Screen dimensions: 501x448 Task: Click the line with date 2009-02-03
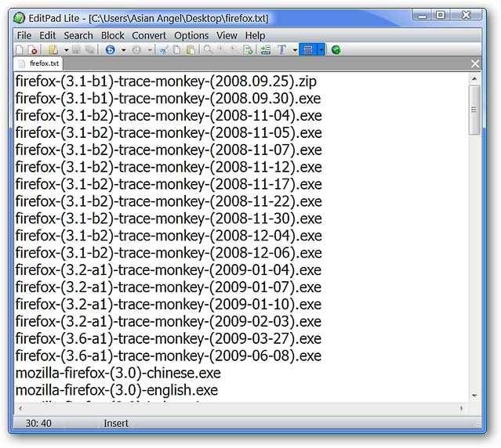168,321
